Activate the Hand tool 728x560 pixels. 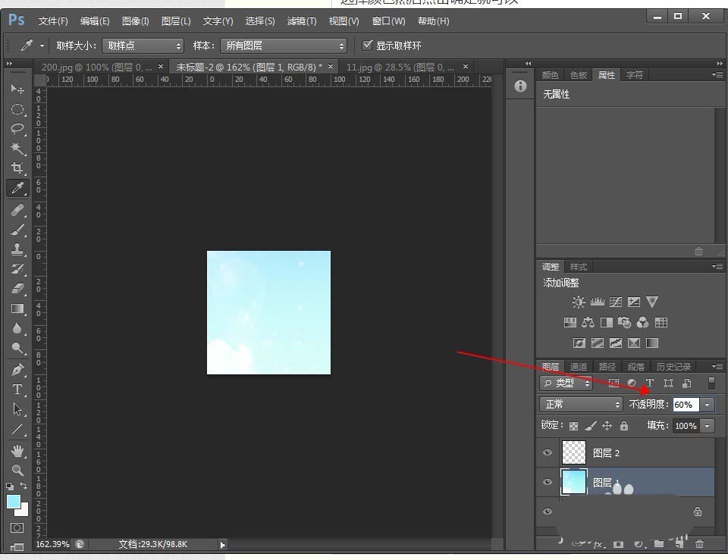[17, 450]
